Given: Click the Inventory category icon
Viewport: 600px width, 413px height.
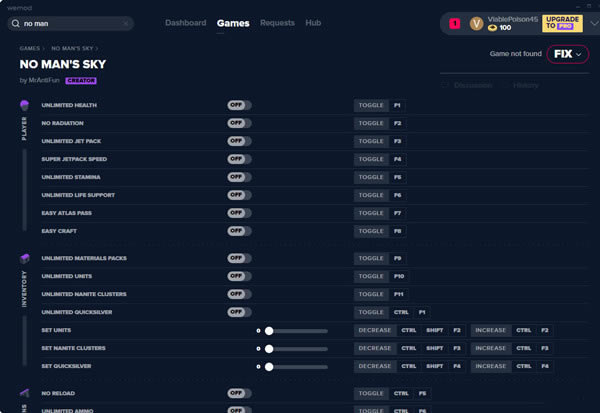Looking at the screenshot, I should point(24,258).
